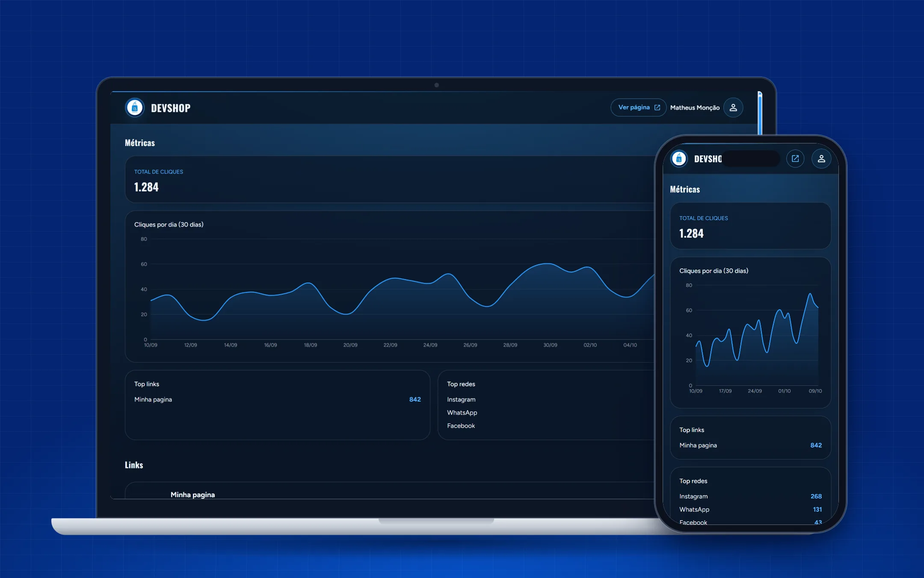Click the 30/09 date label on laptop chart
The image size is (924, 578).
tap(550, 345)
